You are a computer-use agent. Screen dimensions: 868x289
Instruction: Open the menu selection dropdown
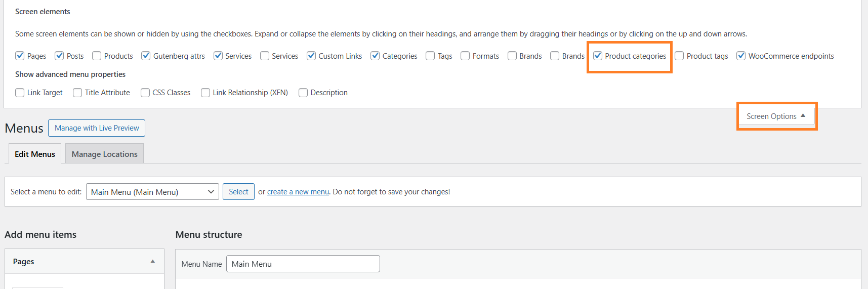152,192
